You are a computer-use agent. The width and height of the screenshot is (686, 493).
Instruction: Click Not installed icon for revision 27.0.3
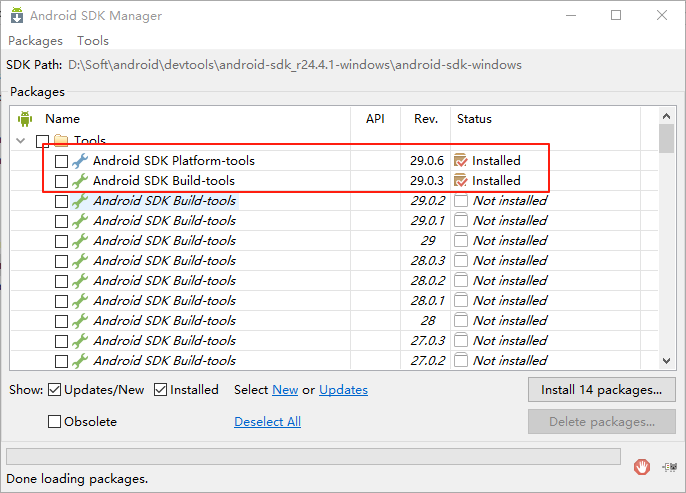(x=461, y=341)
